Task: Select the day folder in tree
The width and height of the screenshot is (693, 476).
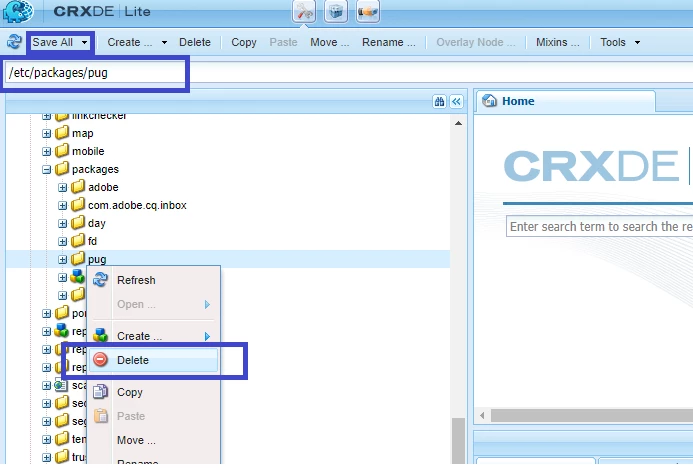Action: coord(96,223)
